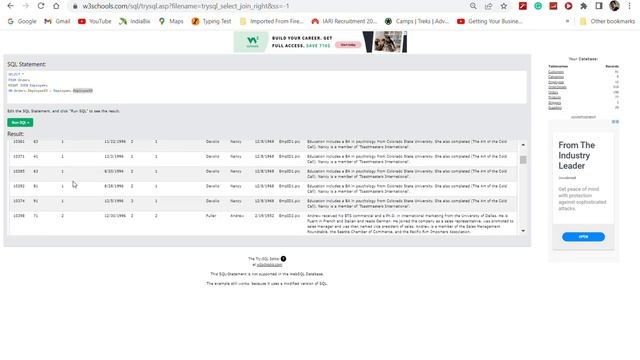
Task: View site information via the lock icon
Action: pos(75,7)
